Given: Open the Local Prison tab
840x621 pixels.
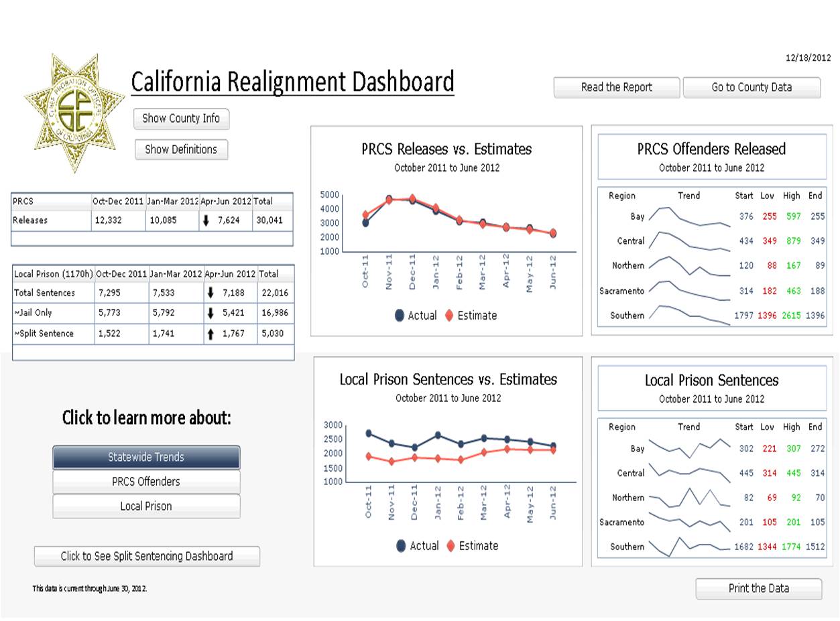Looking at the screenshot, I should point(146,506).
